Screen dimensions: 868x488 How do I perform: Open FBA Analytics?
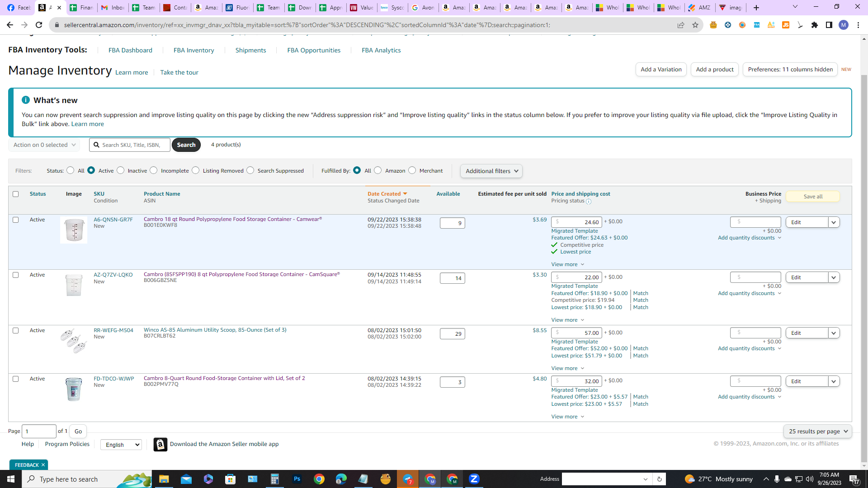tap(381, 50)
